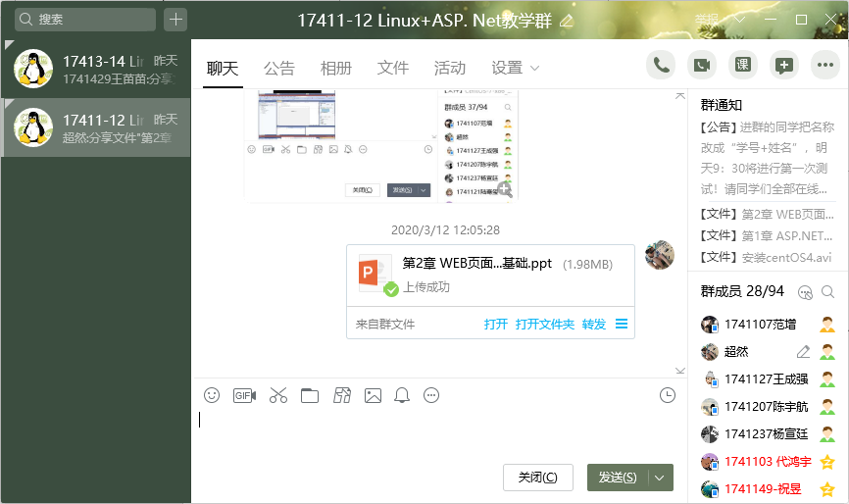Search group members with magnifier icon
The image size is (849, 504).
828,291
